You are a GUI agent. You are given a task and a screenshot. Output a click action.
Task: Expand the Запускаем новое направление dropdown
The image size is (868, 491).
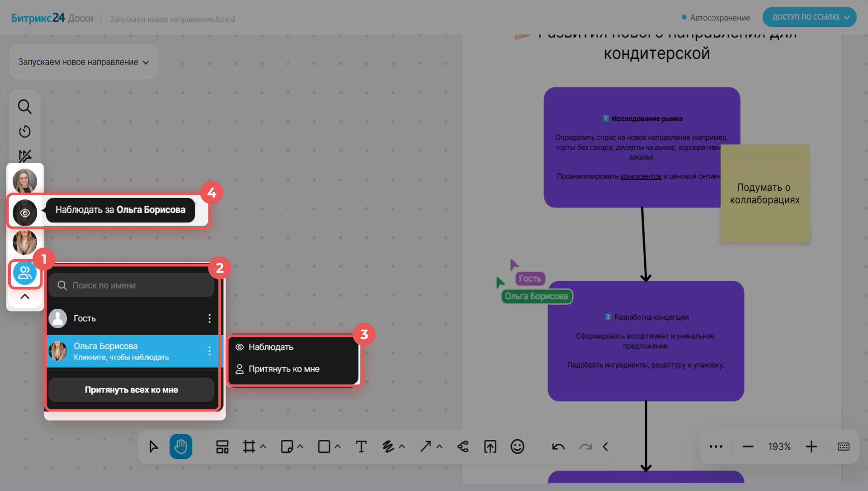pyautogui.click(x=84, y=62)
